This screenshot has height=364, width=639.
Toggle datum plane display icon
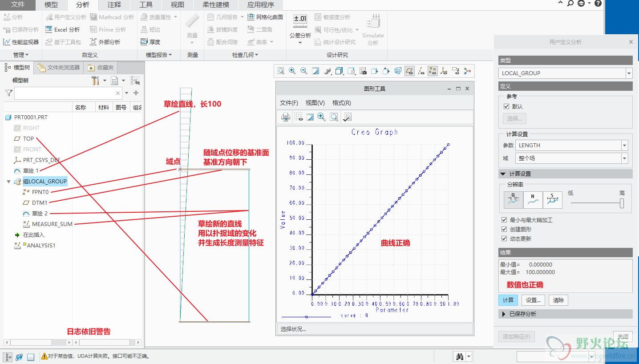(409, 71)
